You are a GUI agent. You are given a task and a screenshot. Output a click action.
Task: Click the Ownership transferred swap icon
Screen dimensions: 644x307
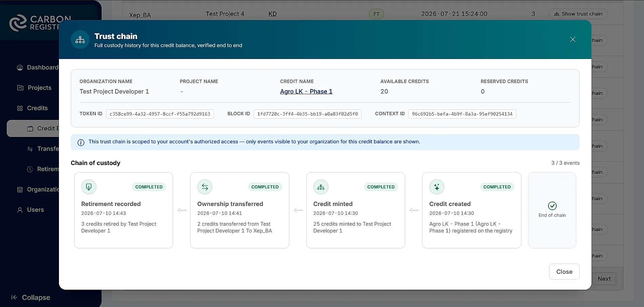[205, 187]
